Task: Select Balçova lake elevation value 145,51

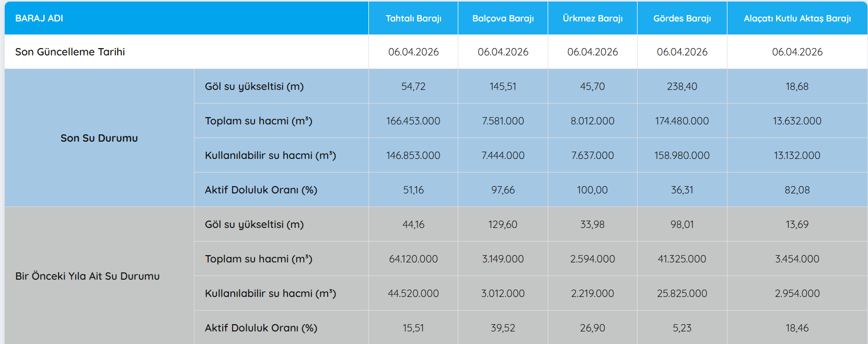Action: (x=503, y=86)
